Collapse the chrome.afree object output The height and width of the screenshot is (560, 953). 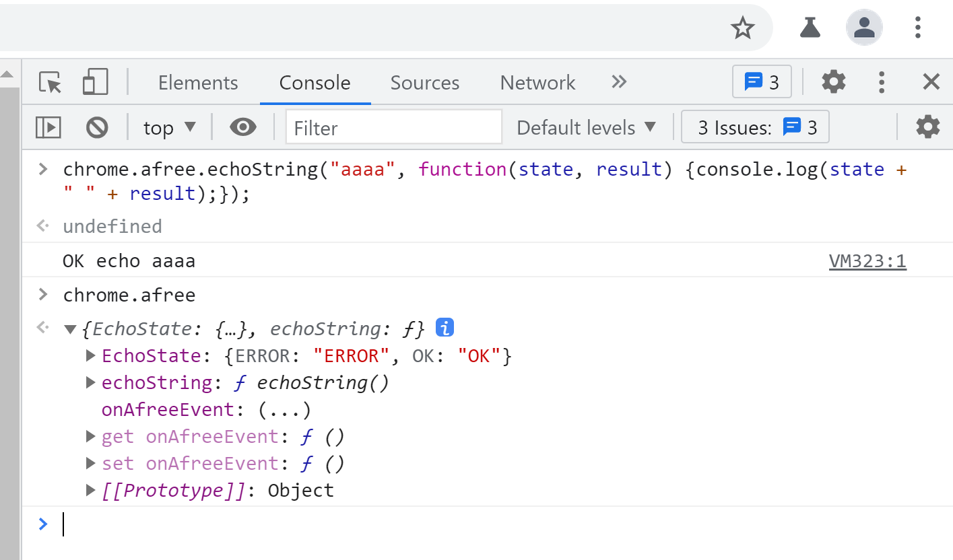(x=71, y=328)
